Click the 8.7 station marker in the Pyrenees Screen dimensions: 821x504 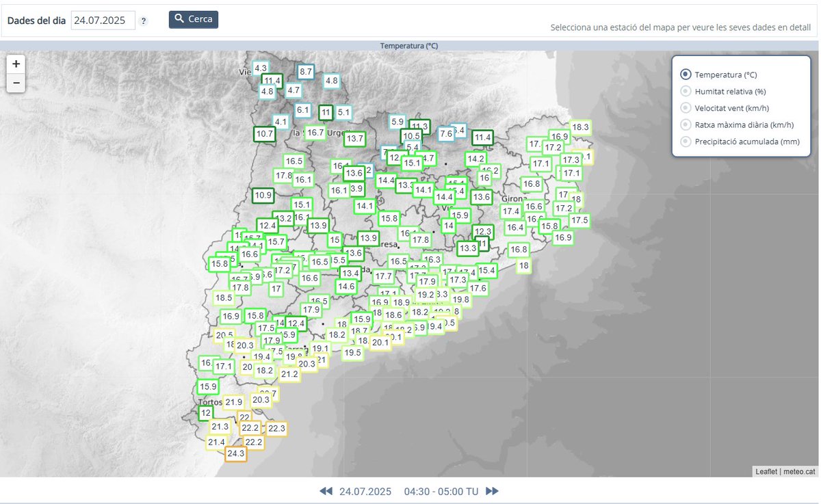(307, 70)
